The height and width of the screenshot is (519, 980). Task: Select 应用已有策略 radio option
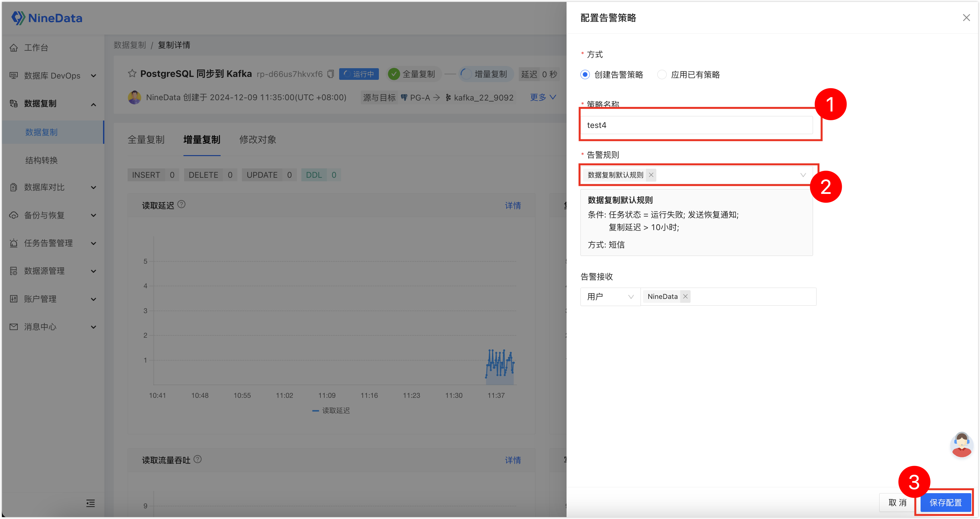click(x=662, y=75)
